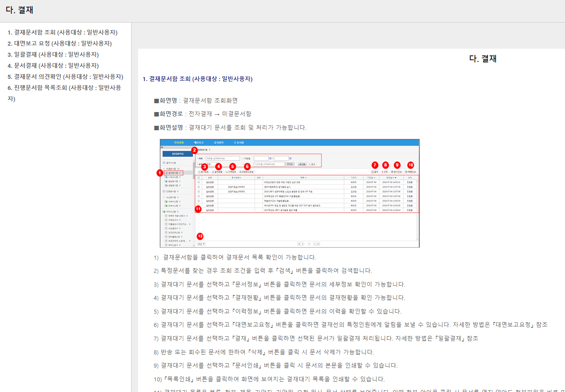Check the first document row checkbox

click(199, 182)
